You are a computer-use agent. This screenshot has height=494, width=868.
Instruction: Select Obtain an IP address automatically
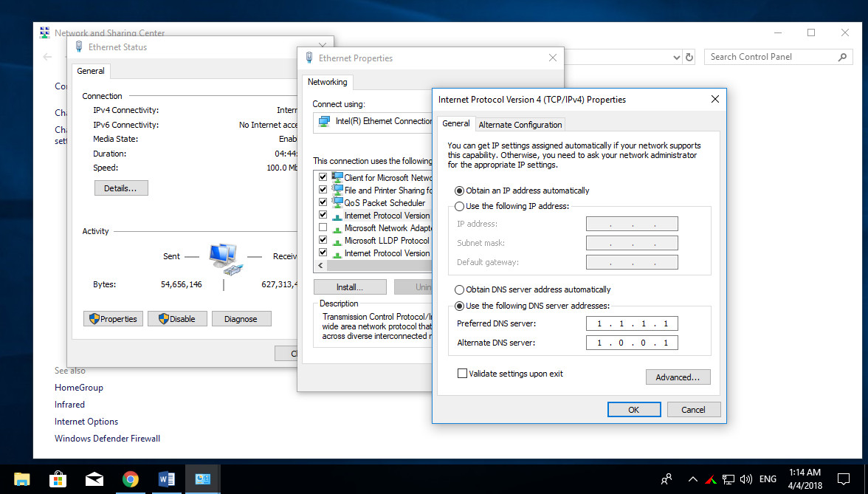coord(459,191)
